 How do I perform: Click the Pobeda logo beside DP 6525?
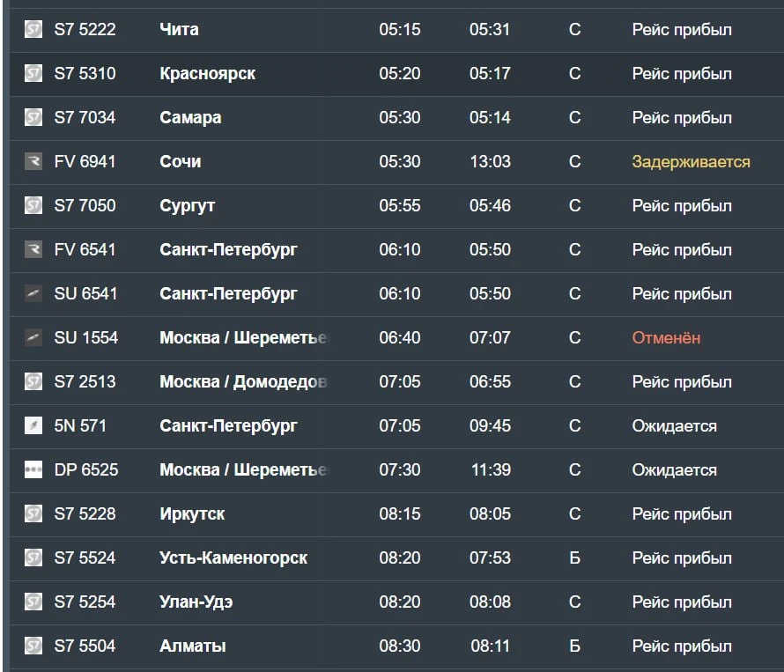point(33,469)
